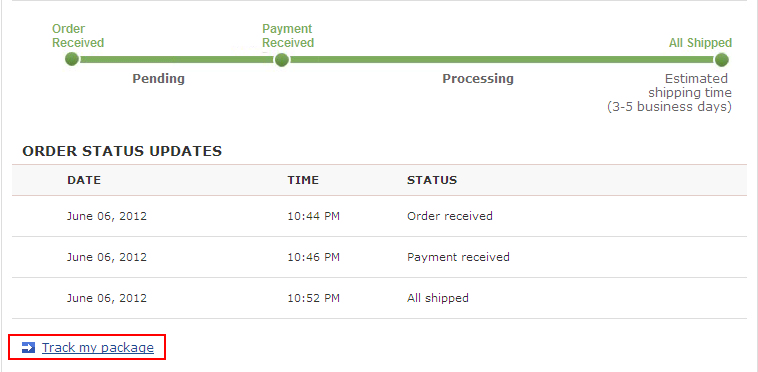Viewport: 758px width, 372px height.
Task: Select the Order Received progress dot
Action: pyautogui.click(x=72, y=60)
